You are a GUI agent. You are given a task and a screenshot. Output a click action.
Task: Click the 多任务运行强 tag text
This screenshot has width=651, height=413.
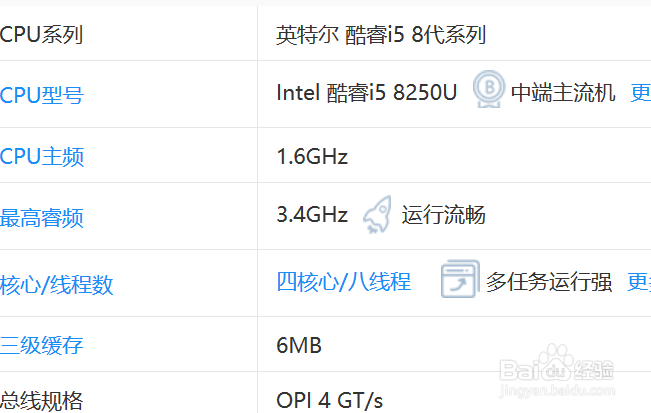point(549,282)
